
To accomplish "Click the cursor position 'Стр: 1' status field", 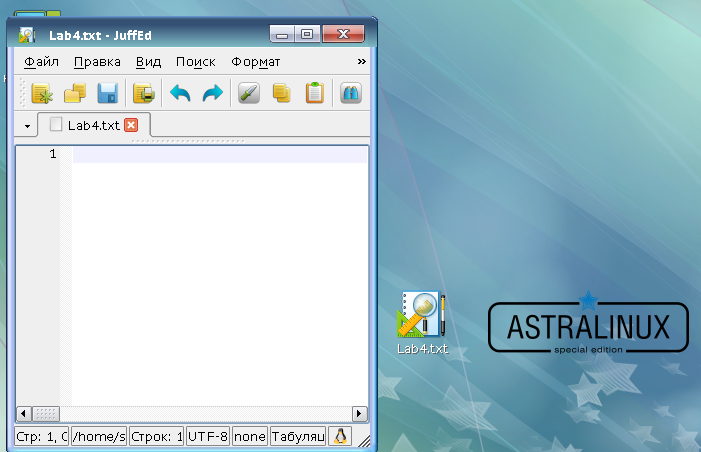I will (42, 436).
